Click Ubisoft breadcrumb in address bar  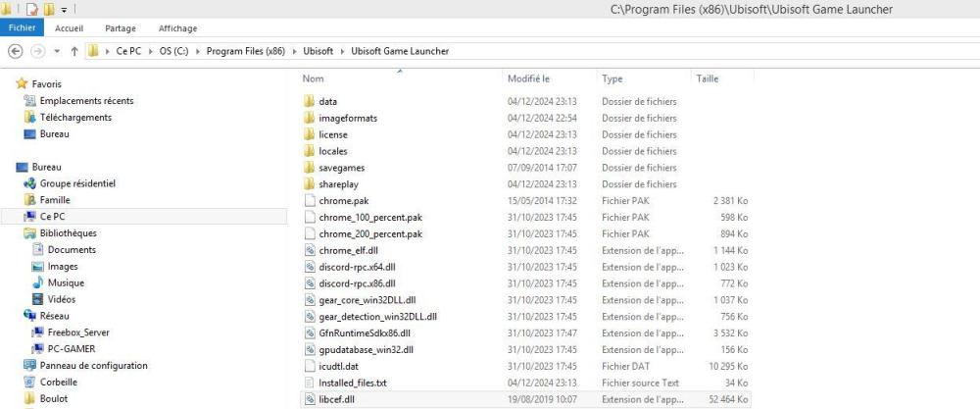pos(318,51)
